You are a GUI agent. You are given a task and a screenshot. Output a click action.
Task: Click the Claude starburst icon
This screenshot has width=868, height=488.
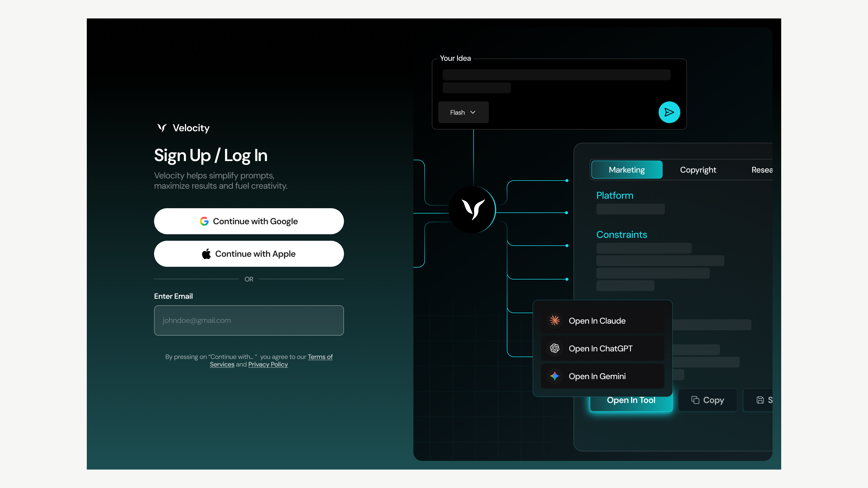[x=555, y=321]
